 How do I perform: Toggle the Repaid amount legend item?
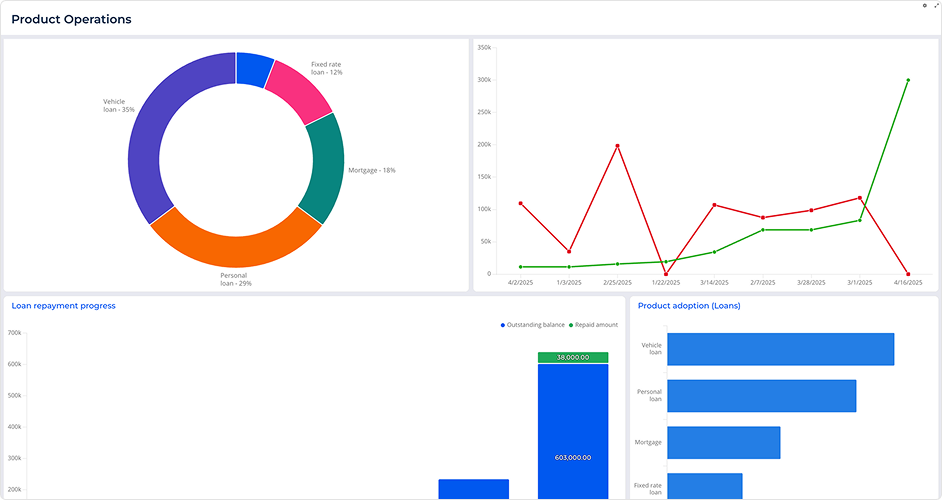(x=595, y=325)
